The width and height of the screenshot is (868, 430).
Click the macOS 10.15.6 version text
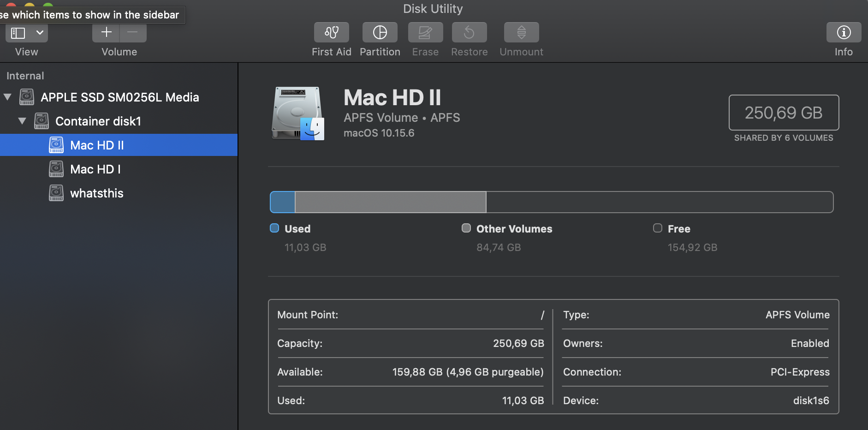pyautogui.click(x=379, y=133)
